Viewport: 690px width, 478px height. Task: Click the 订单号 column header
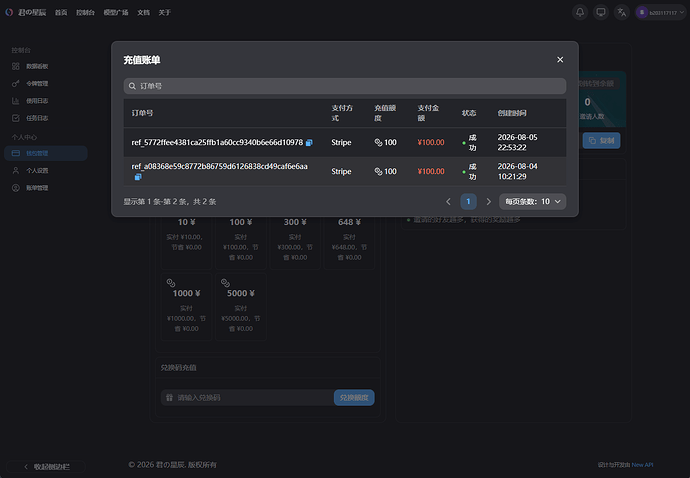click(142, 113)
